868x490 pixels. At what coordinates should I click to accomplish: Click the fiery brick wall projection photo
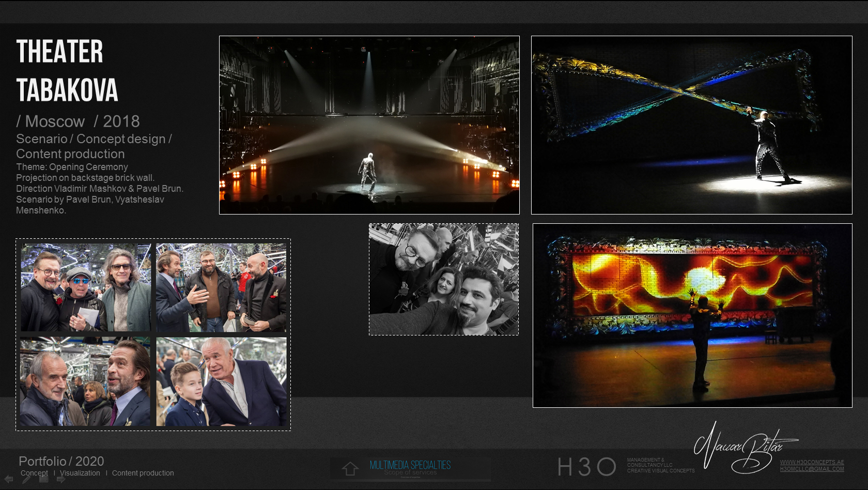click(x=692, y=315)
